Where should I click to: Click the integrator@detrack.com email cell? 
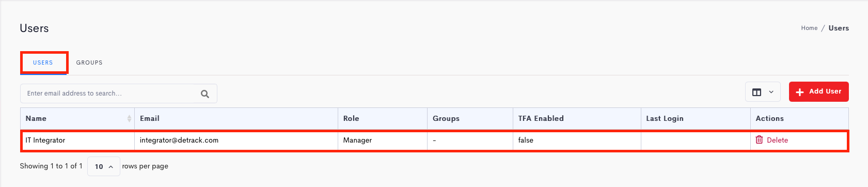click(236, 140)
